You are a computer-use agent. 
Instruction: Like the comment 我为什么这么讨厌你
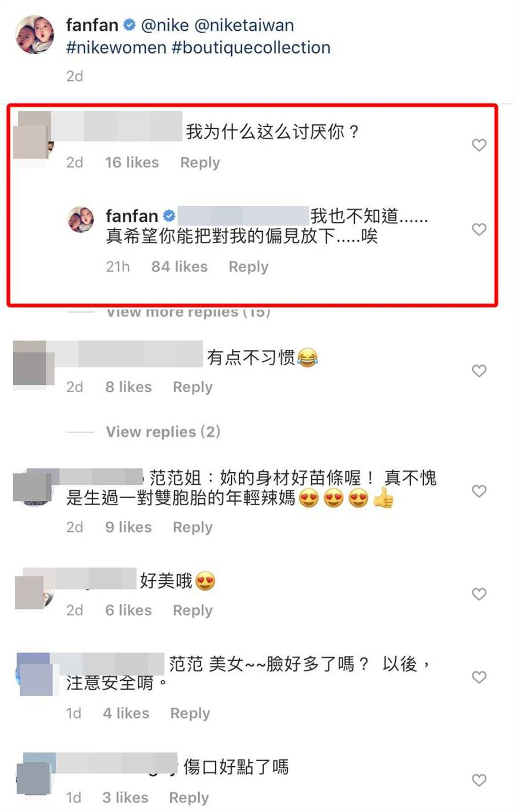pos(479,145)
